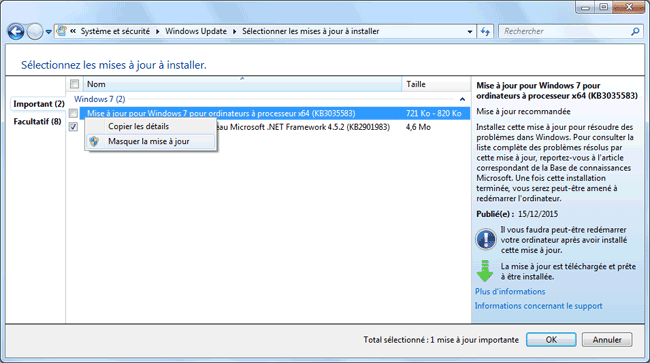This screenshot has width=650, height=363.
Task: Sort by the Nom column header
Action: point(243,84)
